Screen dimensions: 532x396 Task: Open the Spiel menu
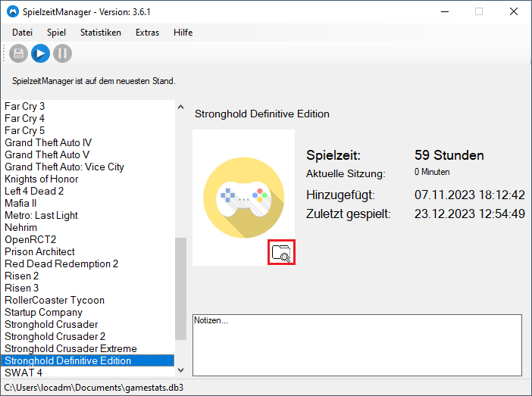point(56,33)
